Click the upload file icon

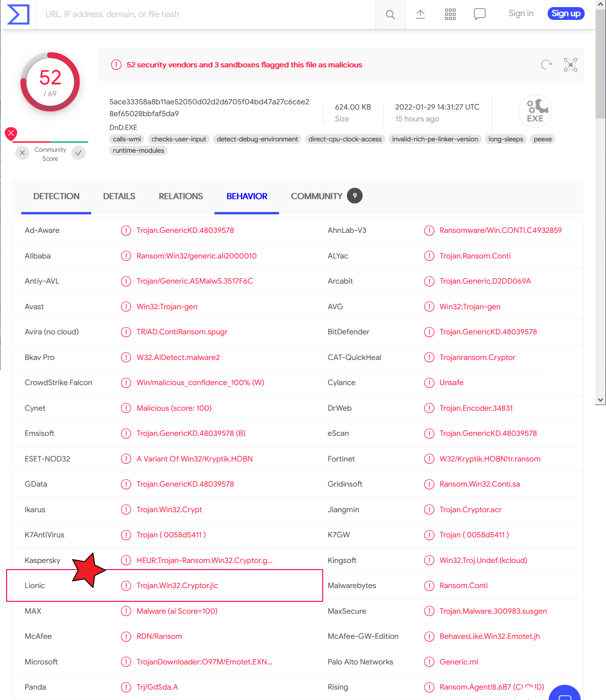[420, 14]
